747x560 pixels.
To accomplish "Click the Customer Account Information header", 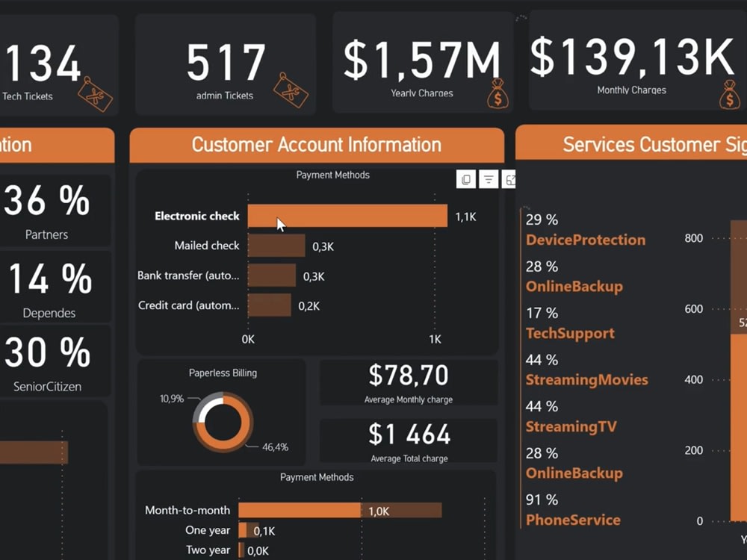I will click(x=317, y=145).
